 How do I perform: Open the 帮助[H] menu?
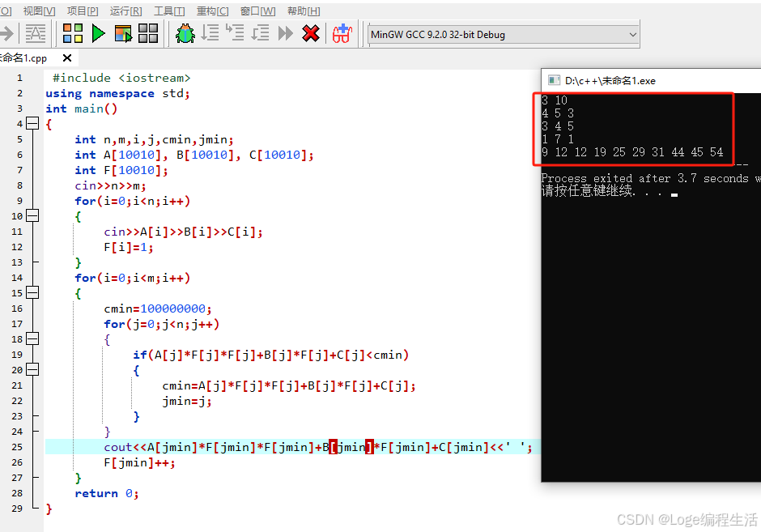pos(304,11)
